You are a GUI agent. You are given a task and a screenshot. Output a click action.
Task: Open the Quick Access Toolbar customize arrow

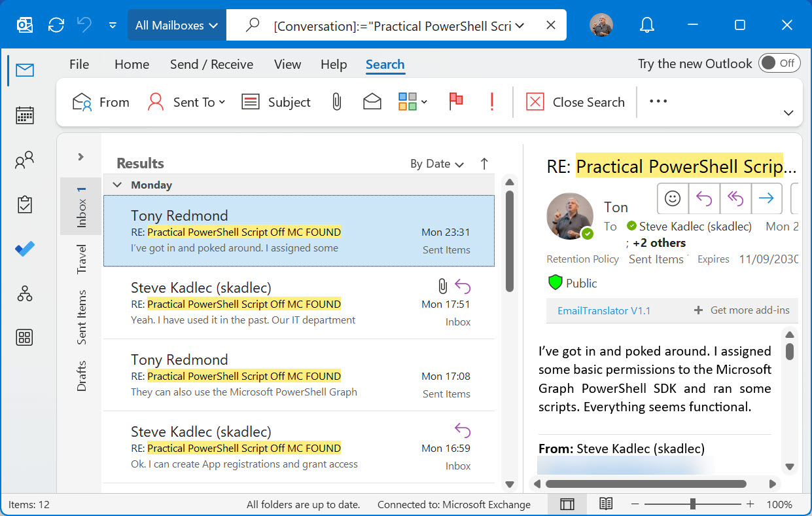pos(113,26)
